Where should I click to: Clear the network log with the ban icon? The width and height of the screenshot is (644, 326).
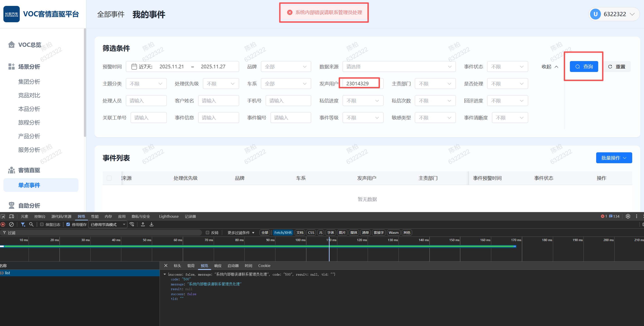[12, 224]
